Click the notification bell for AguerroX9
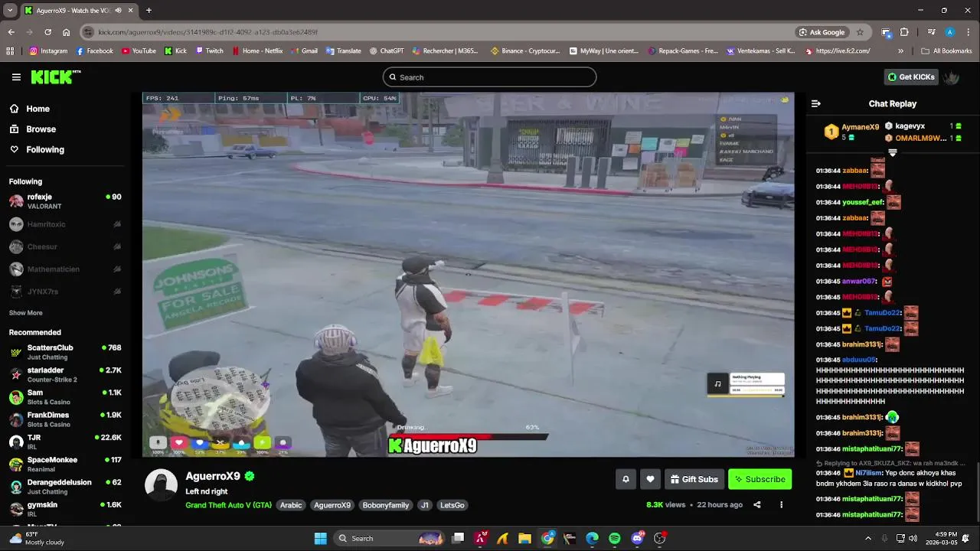 (x=626, y=479)
